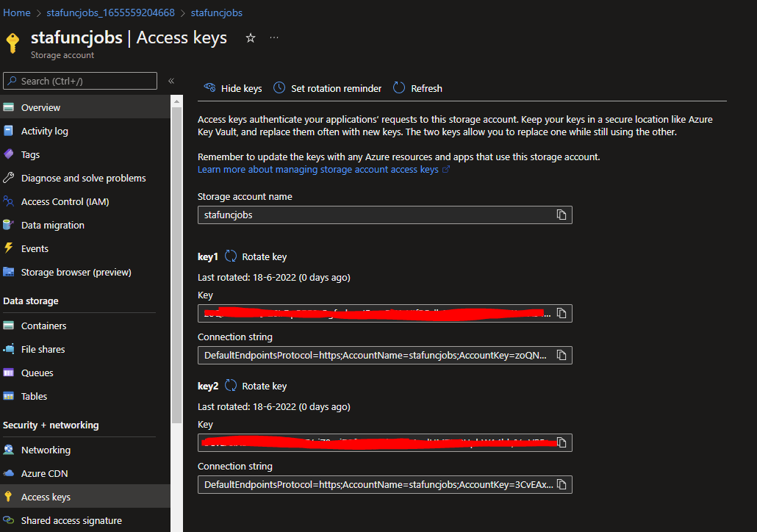Navigate to Home breadcrumb
Image resolution: width=757 pixels, height=532 pixels.
17,12
